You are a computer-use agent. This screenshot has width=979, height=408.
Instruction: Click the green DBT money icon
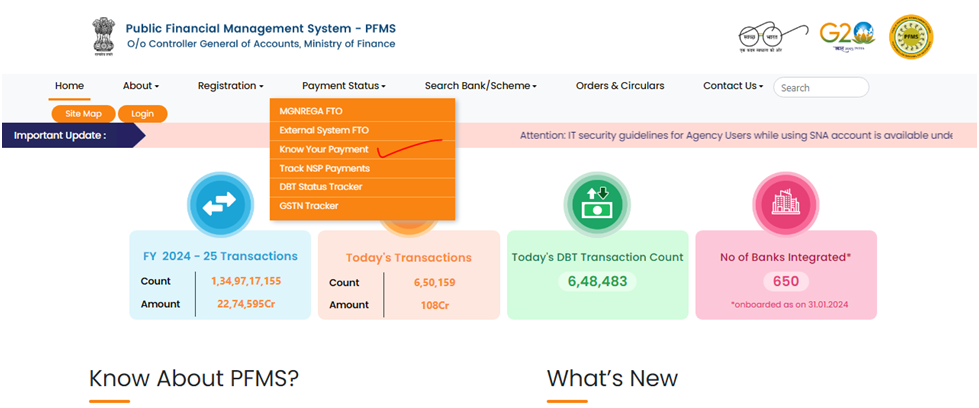click(x=597, y=204)
